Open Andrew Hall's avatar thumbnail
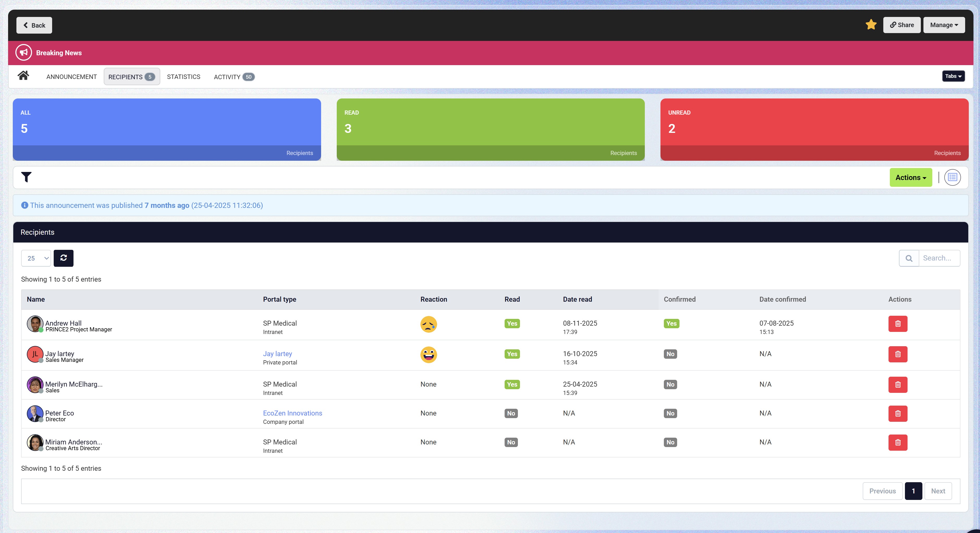This screenshot has height=533, width=980. (35, 324)
